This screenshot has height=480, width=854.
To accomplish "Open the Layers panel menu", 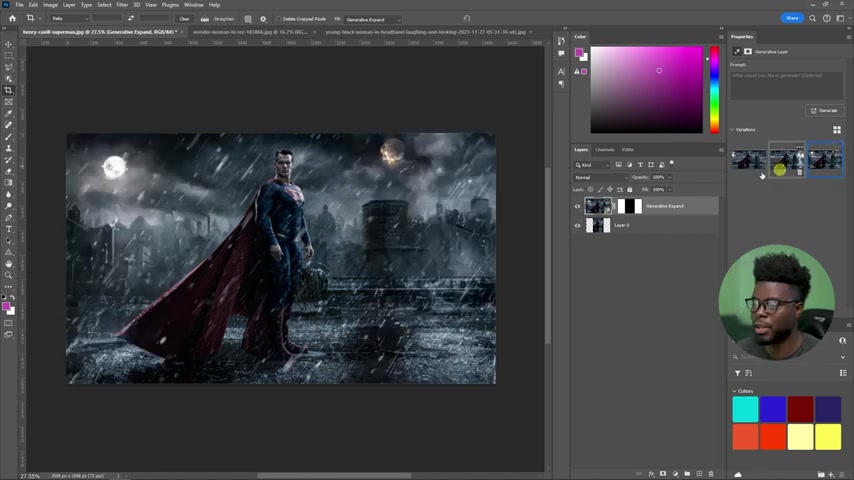I will (721, 150).
